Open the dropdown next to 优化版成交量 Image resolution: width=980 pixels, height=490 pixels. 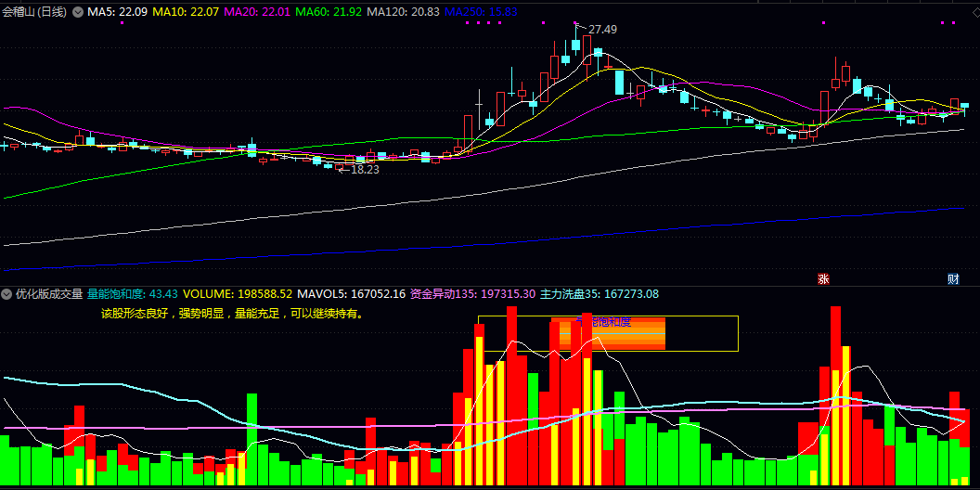pyautogui.click(x=7, y=294)
